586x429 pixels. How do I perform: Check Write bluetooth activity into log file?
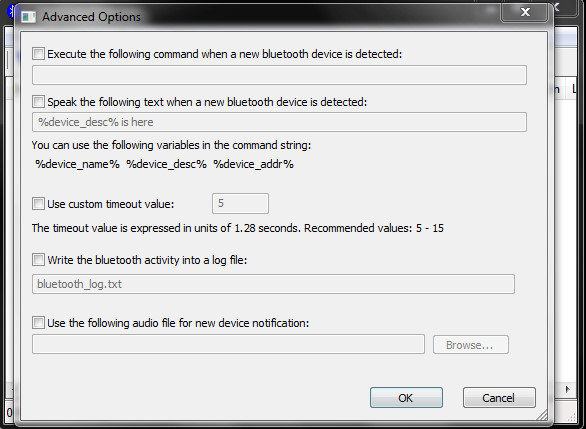coord(38,260)
